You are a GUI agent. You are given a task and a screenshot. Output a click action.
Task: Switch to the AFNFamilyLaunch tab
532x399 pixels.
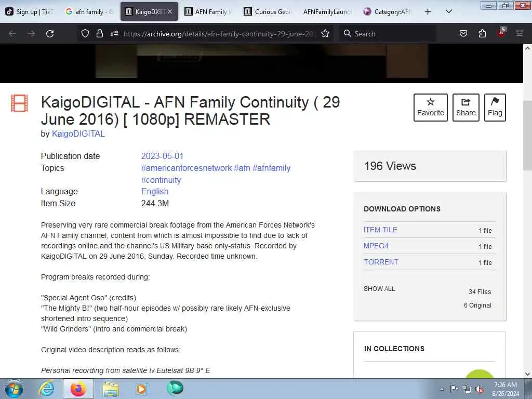coord(327,11)
